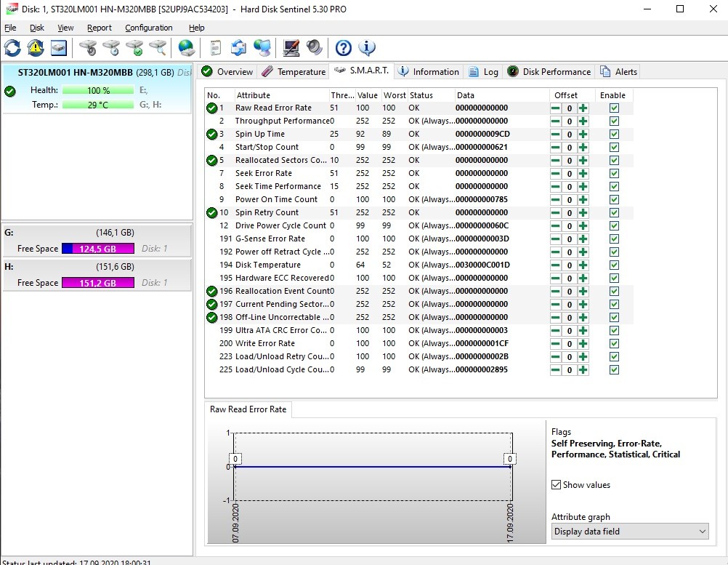Click green check icon on Reallocated Sectors row
728x565 pixels.
point(211,160)
